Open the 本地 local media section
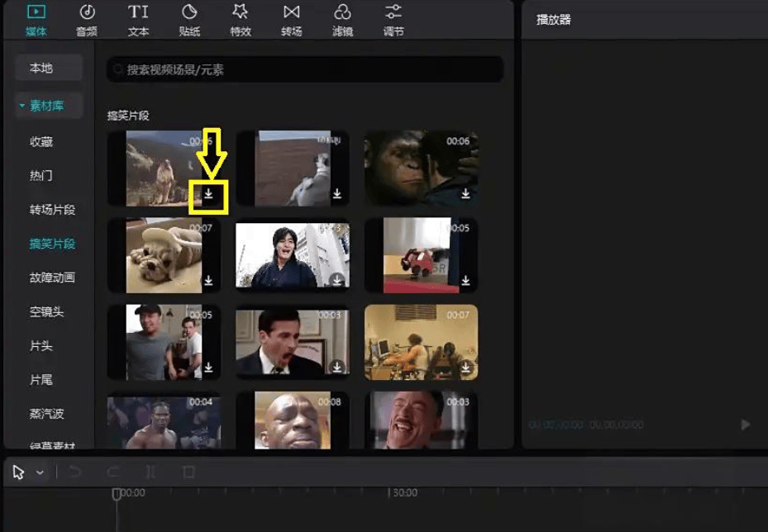The width and height of the screenshot is (768, 532). pyautogui.click(x=47, y=68)
